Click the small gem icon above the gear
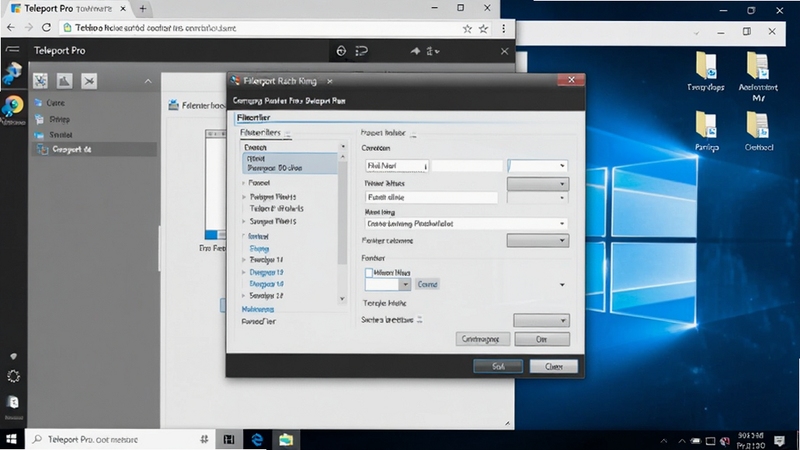Screen dimensions: 800x450 point(13,356)
